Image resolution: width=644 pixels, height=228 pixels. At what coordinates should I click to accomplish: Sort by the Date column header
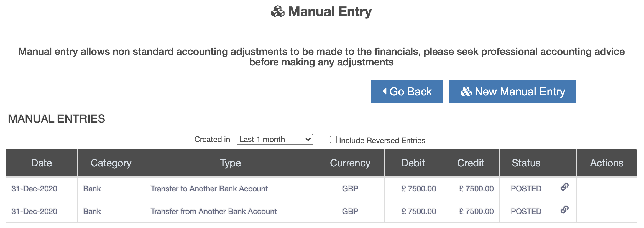pyautogui.click(x=42, y=163)
